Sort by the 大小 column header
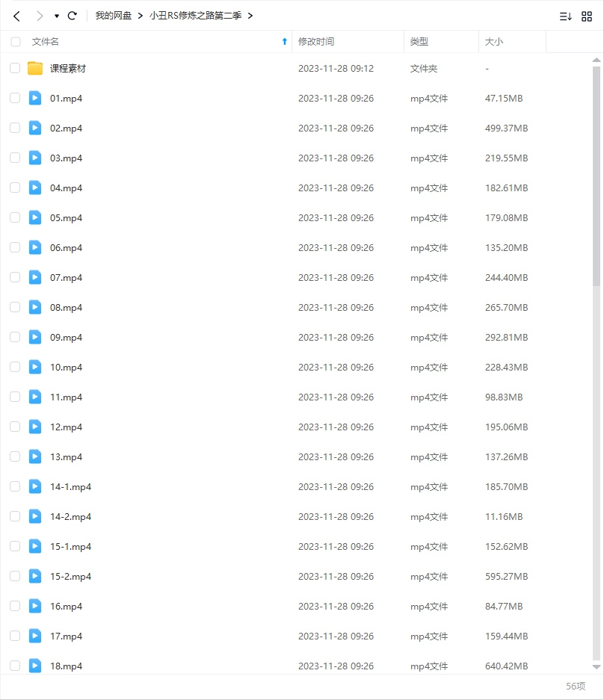Screen dimensions: 604x700 click(494, 42)
